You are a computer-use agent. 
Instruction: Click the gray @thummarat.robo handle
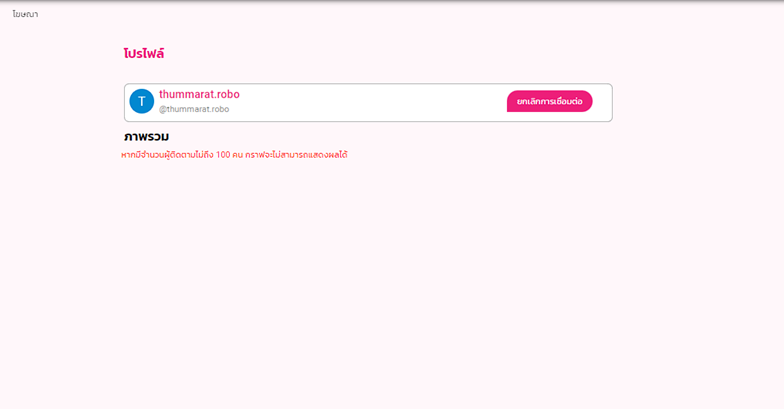click(194, 109)
